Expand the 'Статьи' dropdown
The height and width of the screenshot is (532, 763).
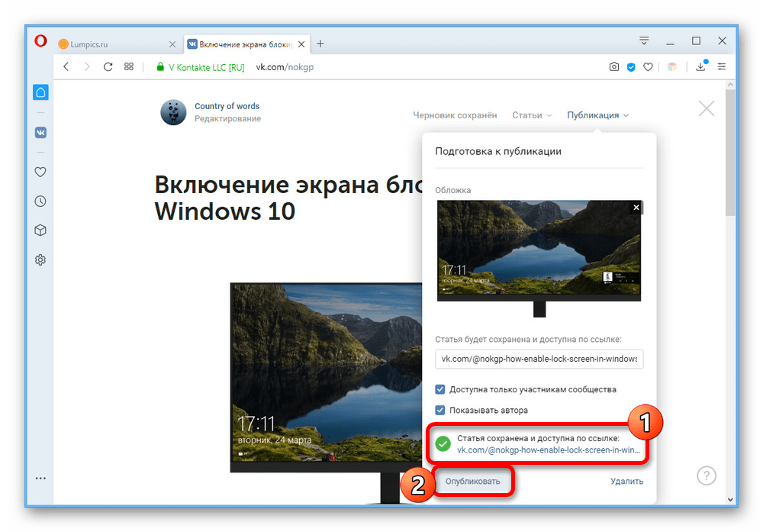[x=532, y=115]
